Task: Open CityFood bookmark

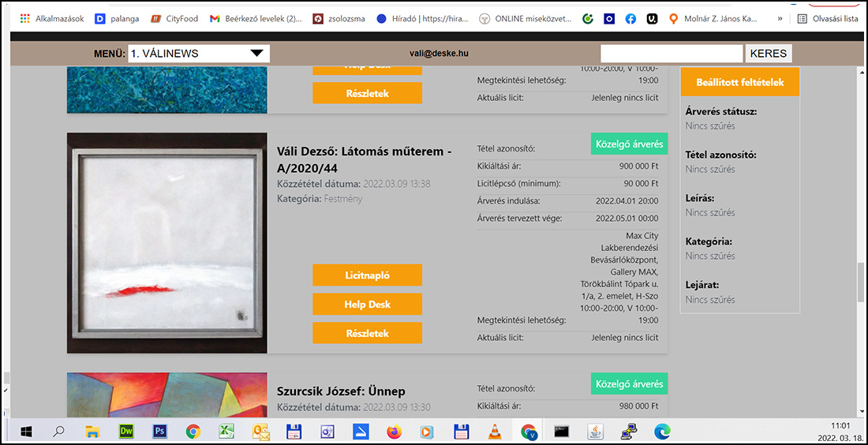Action: coord(174,18)
